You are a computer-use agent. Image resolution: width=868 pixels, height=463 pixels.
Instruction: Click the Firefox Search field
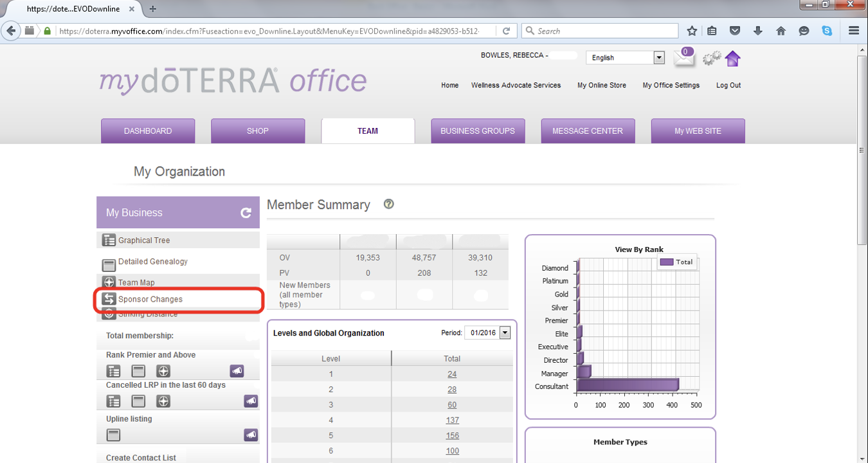[600, 31]
